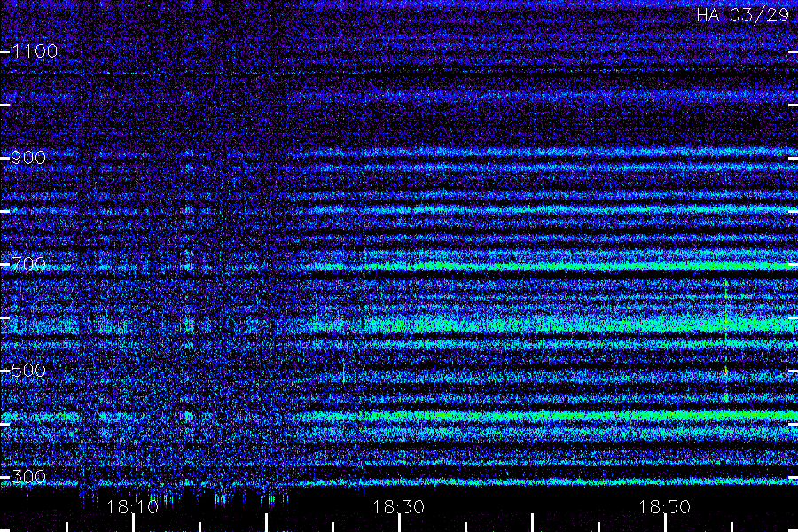Click the 18:30 time axis label

(398, 507)
